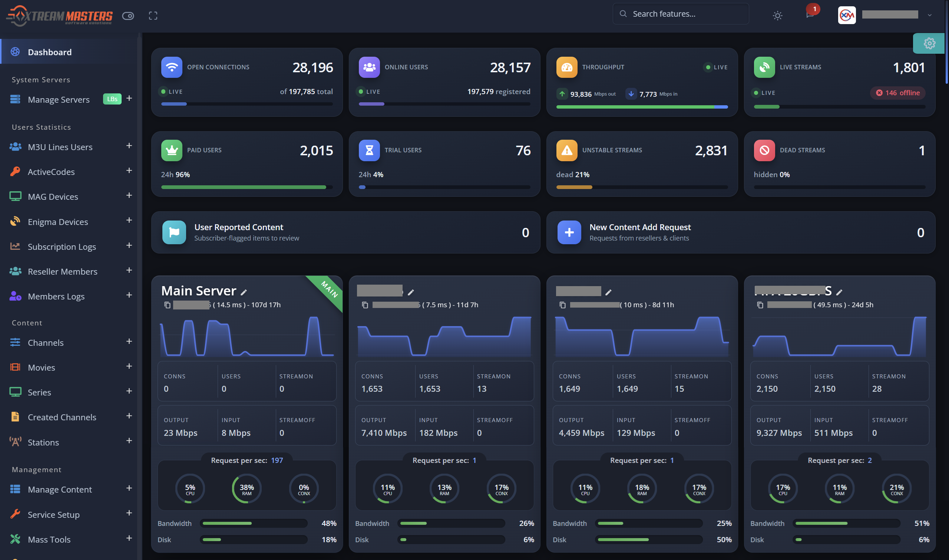Viewport: 949px width, 560px height.
Task: Copy the 7.5 ms server address
Action: pos(365,305)
